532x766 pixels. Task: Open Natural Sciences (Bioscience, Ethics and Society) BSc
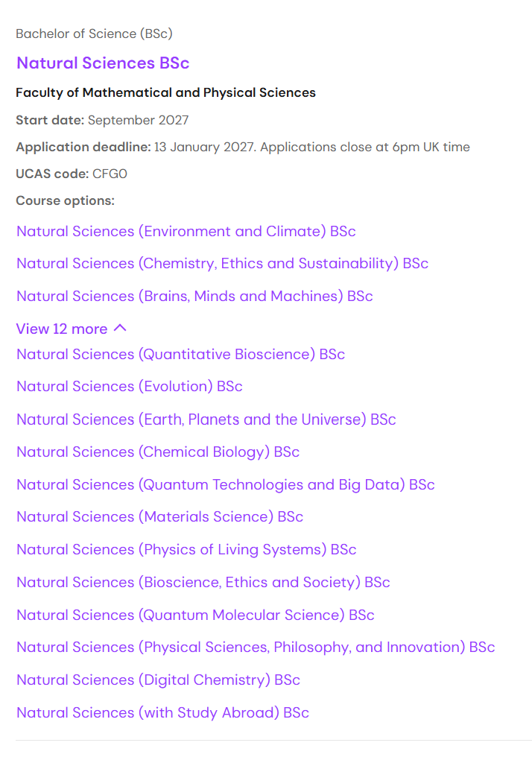[x=203, y=582]
